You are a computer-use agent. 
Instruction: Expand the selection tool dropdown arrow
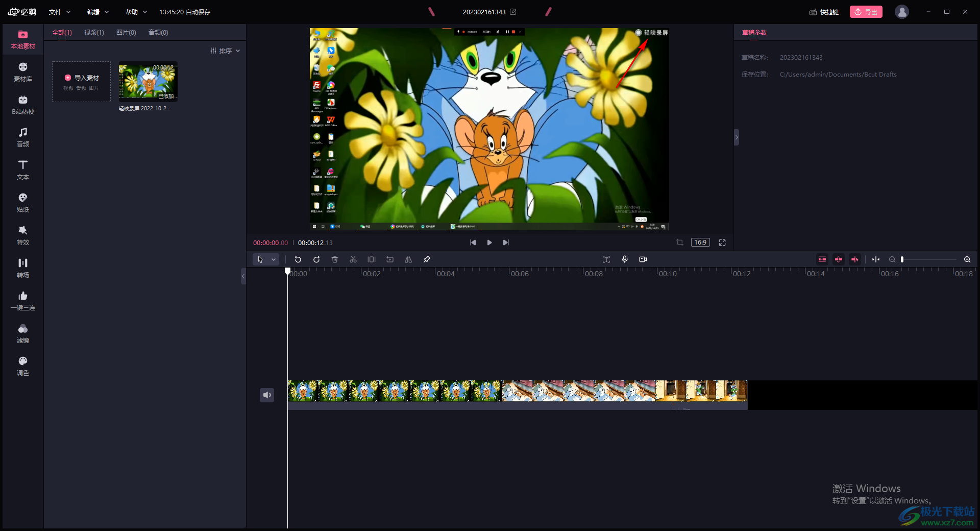(274, 259)
